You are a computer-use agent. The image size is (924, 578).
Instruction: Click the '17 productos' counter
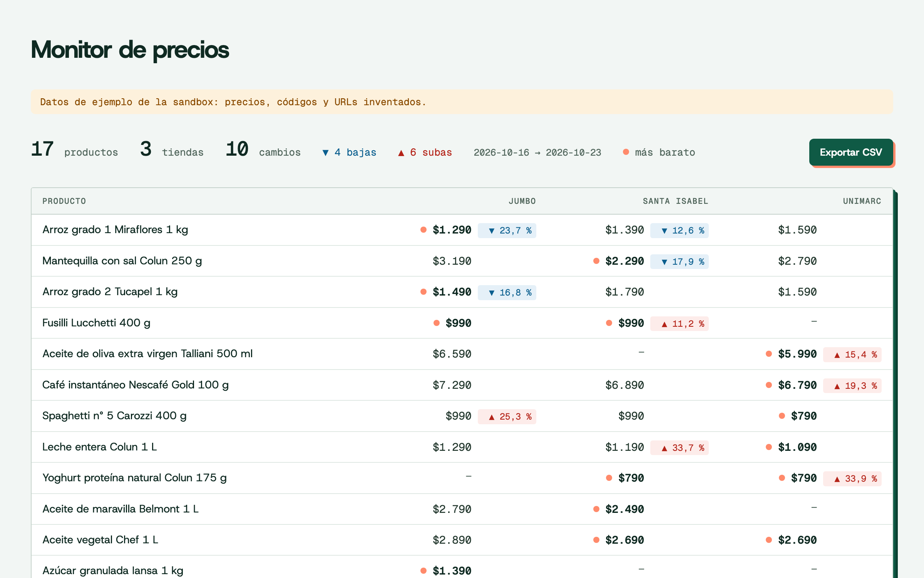[74, 150]
